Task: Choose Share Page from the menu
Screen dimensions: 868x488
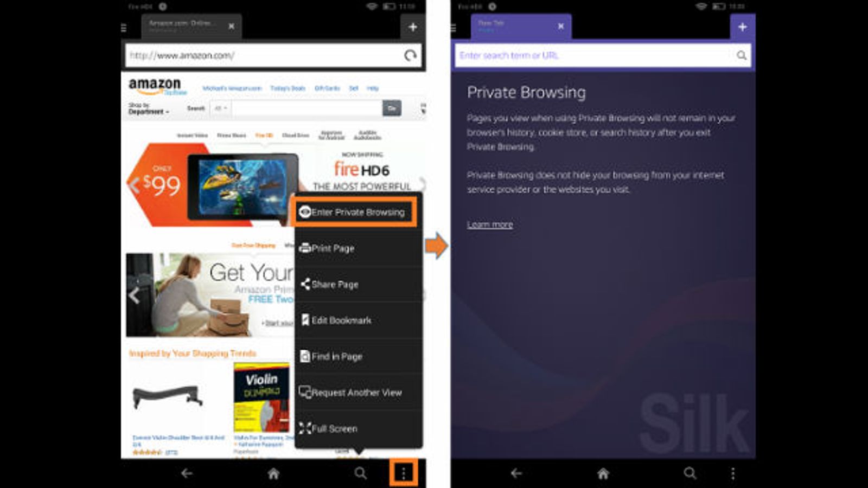Action: click(x=358, y=284)
